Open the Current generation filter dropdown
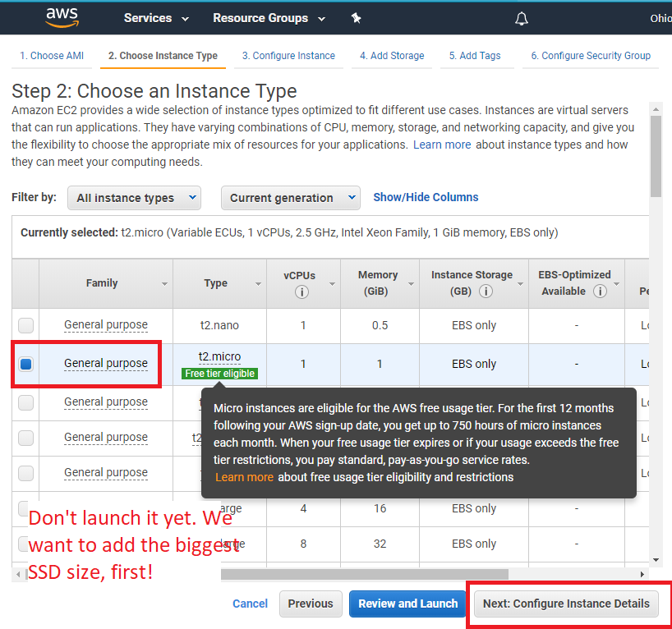This screenshot has width=672, height=629. click(291, 198)
